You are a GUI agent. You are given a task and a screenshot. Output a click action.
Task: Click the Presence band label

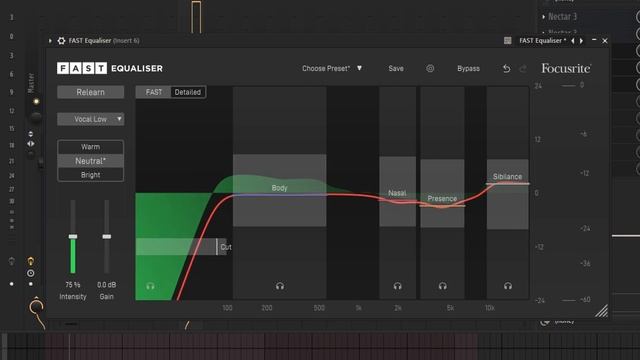(x=442, y=199)
